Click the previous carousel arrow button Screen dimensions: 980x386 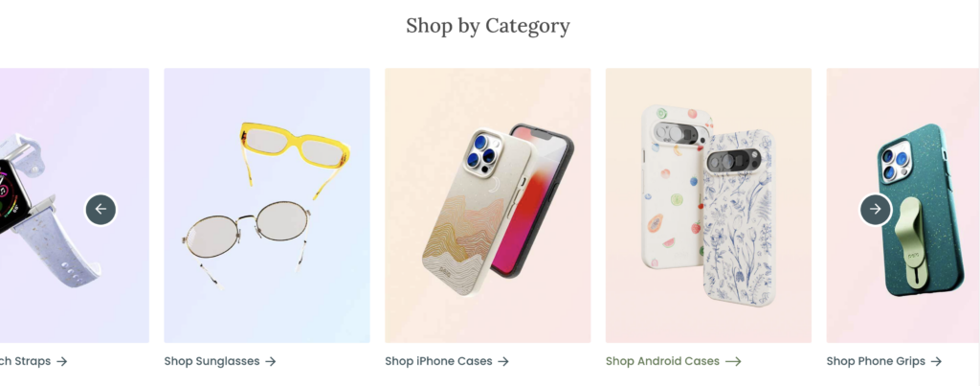pyautogui.click(x=100, y=210)
